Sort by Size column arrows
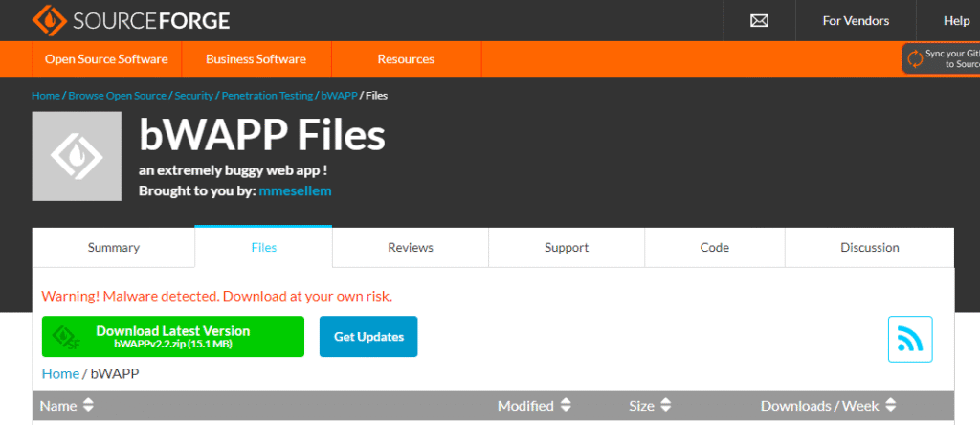The image size is (980, 425). 666,406
